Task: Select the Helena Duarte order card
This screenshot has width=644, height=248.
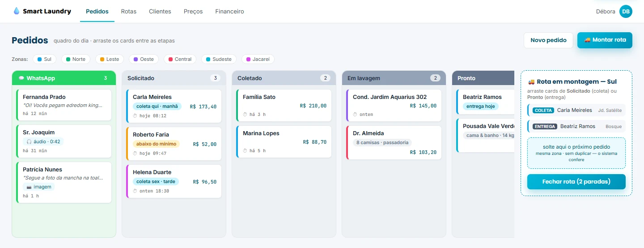Action: 174,182
